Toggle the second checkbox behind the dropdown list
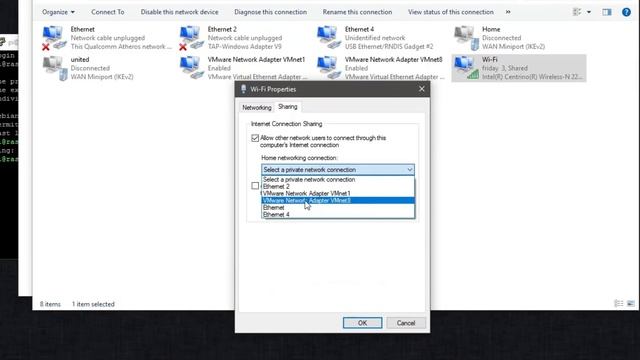Screen dimensions: 640x360 point(255,186)
